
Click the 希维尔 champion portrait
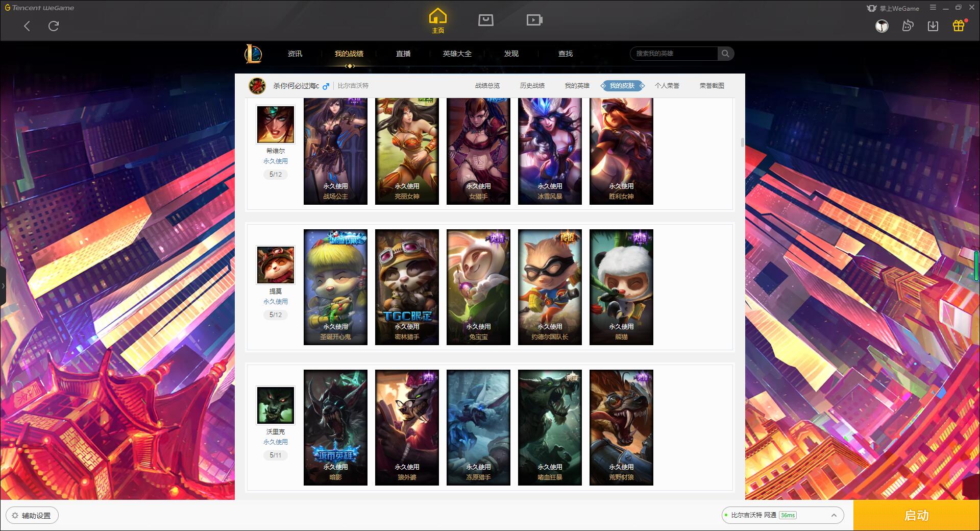(x=276, y=125)
